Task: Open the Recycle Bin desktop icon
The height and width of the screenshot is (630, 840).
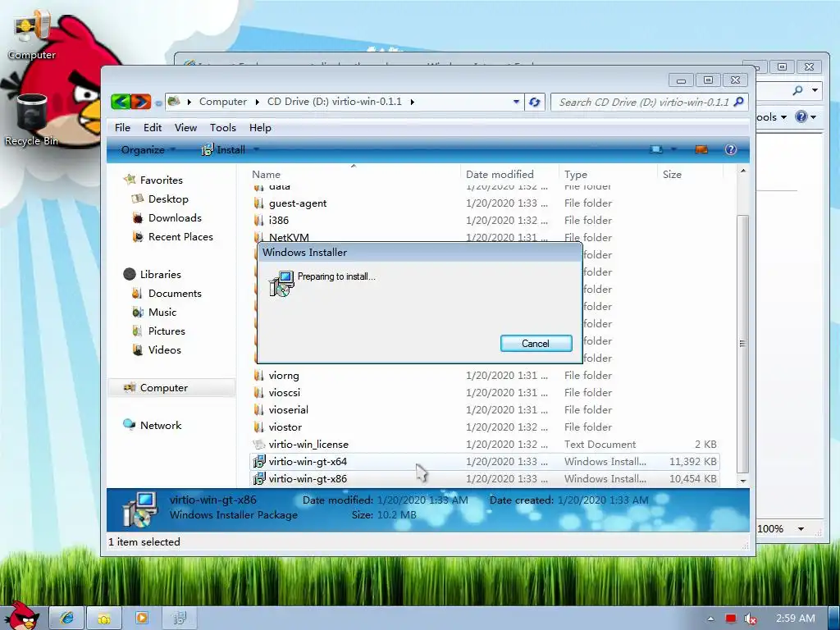Action: tap(32, 120)
